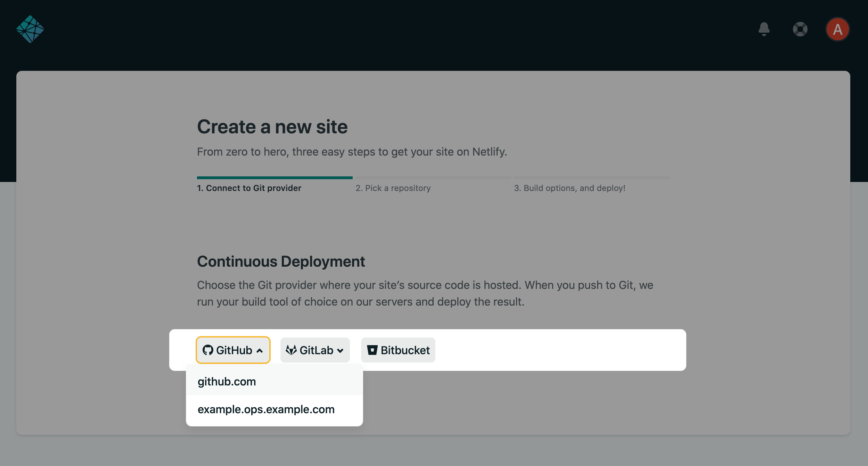Viewport: 868px width, 466px height.
Task: Click the Bitbucket bucket icon
Action: pos(372,350)
